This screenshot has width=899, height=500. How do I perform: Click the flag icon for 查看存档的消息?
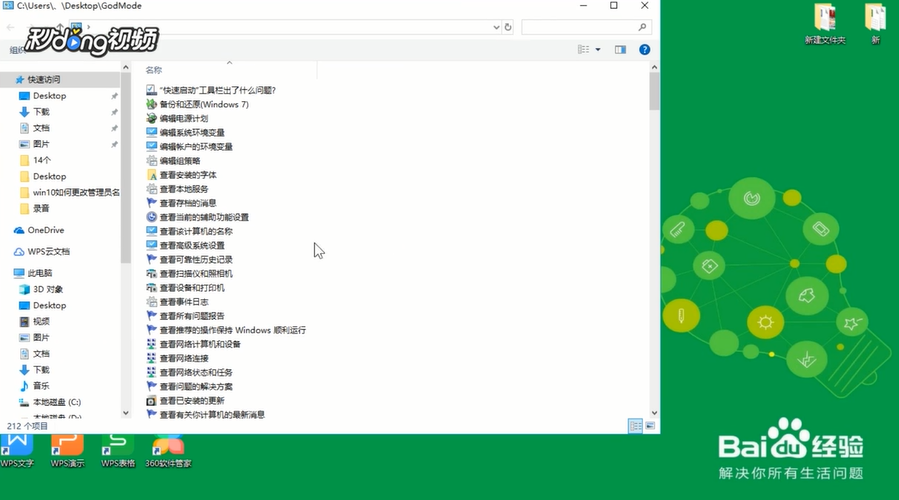(x=151, y=203)
